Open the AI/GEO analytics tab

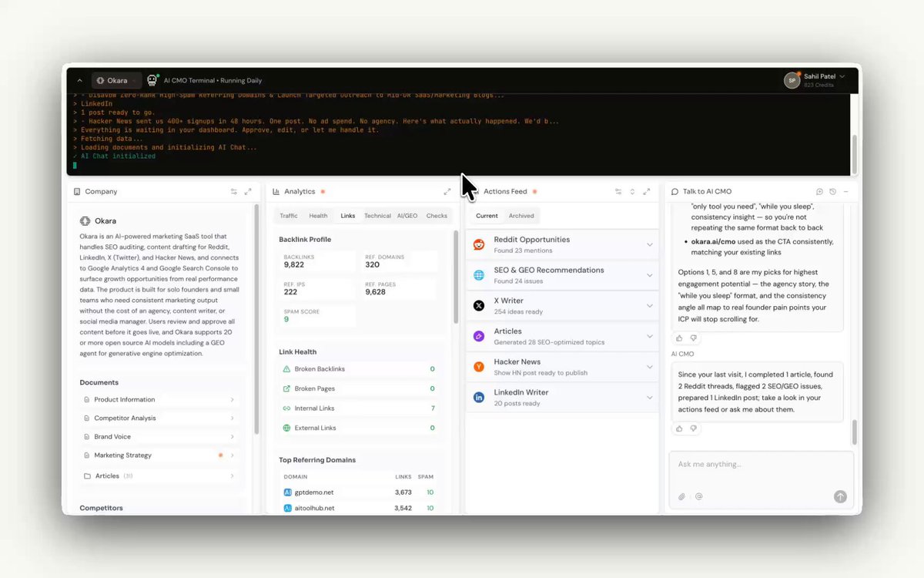(407, 216)
